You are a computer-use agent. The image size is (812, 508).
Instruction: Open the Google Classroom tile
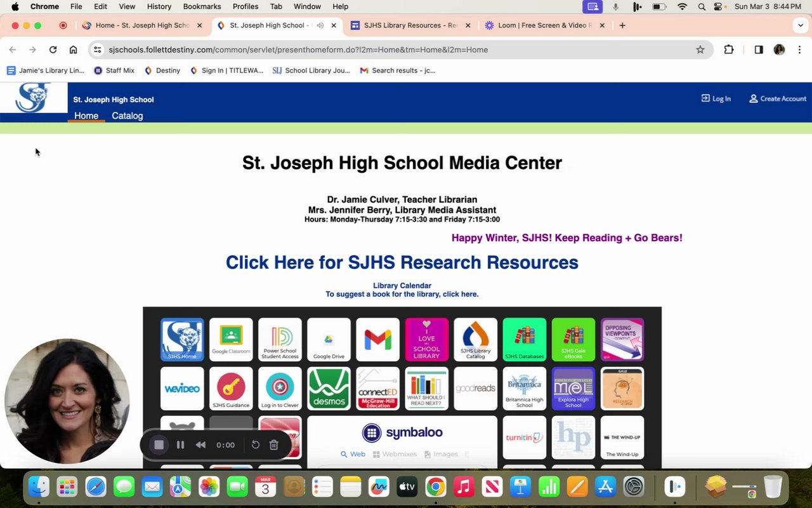[231, 340]
